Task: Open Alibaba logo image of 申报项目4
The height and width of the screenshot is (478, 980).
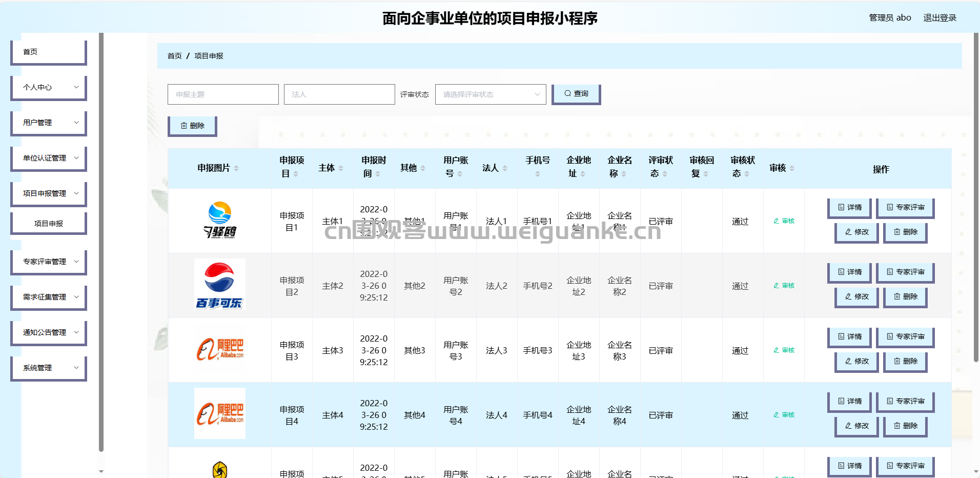Action: coord(220,413)
